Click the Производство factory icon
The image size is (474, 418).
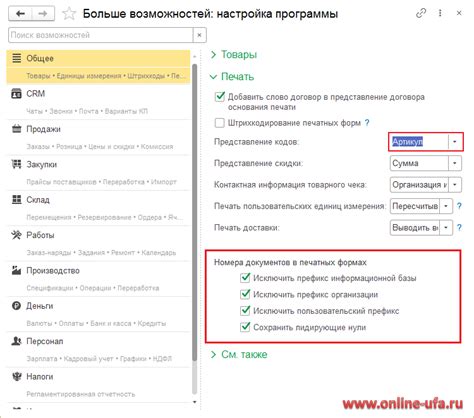click(16, 270)
